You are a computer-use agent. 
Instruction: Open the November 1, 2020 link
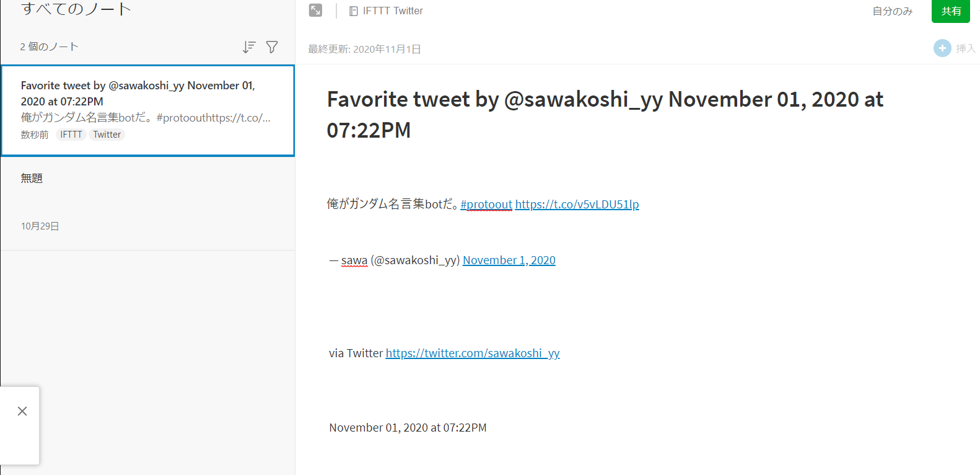click(x=509, y=260)
